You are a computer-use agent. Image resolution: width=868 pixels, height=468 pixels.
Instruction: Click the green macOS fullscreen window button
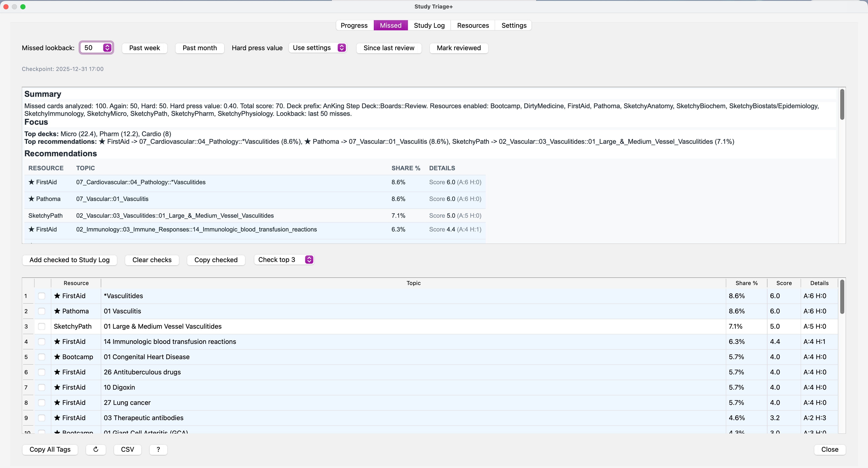23,7
